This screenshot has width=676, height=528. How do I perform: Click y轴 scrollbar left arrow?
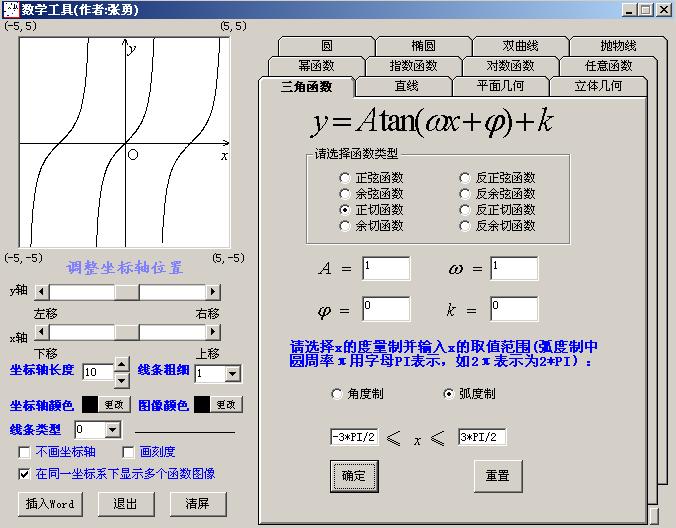tap(41, 292)
